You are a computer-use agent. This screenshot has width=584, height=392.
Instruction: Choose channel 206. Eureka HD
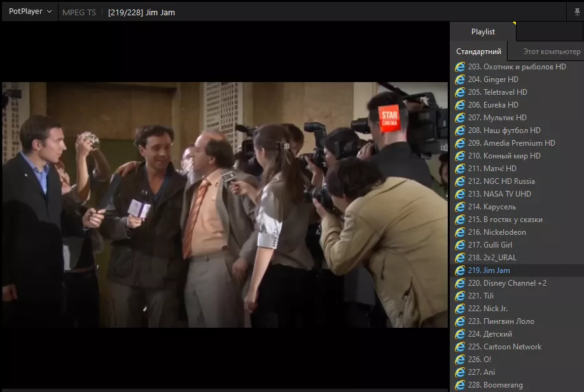point(517,105)
